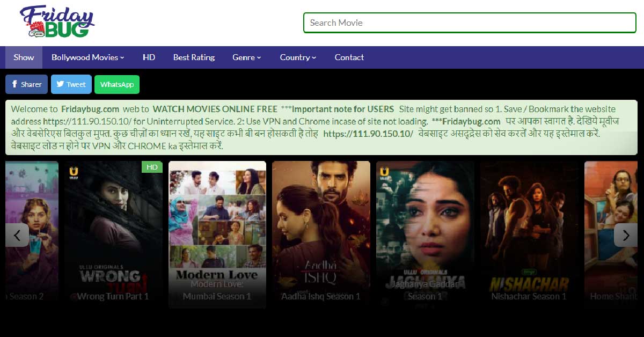Open the Show menu item
644x337 pixels.
pos(24,57)
